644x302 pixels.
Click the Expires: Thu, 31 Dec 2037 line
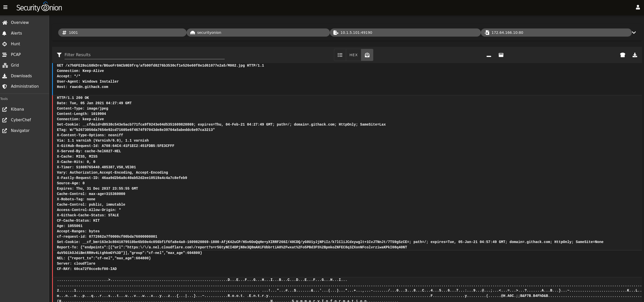(x=97, y=189)
